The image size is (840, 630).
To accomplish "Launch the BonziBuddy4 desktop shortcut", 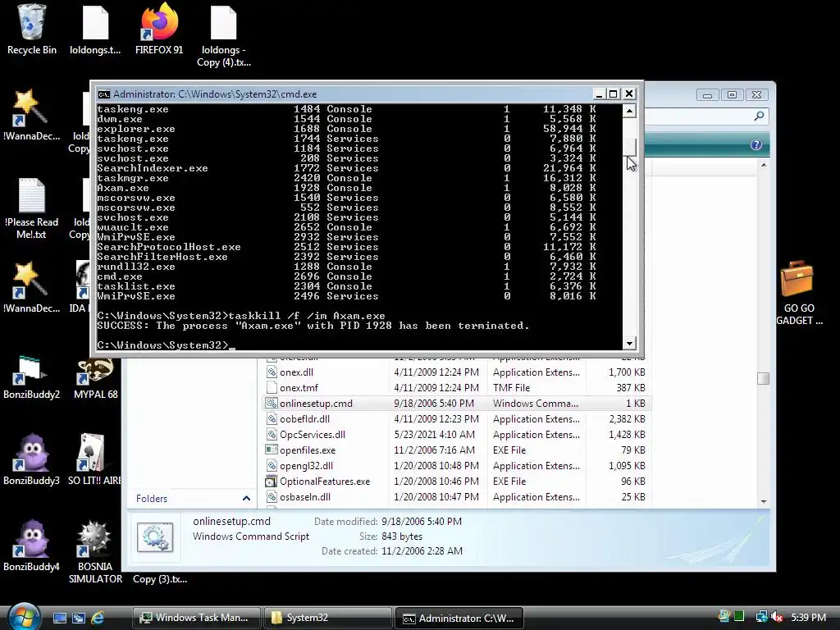I will [x=32, y=546].
